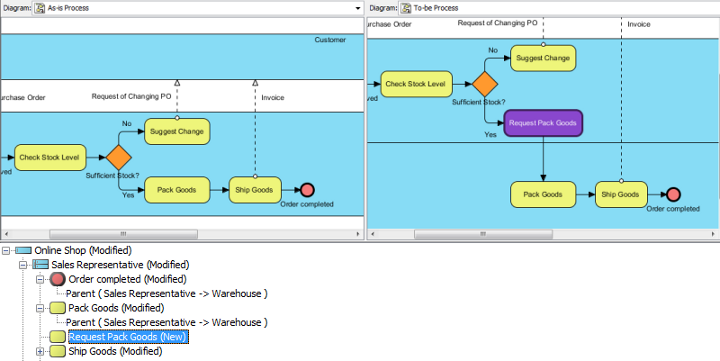The height and width of the screenshot is (361, 720).
Task: Click Request of Changing PO label in To-be diagram
Action: [497, 23]
